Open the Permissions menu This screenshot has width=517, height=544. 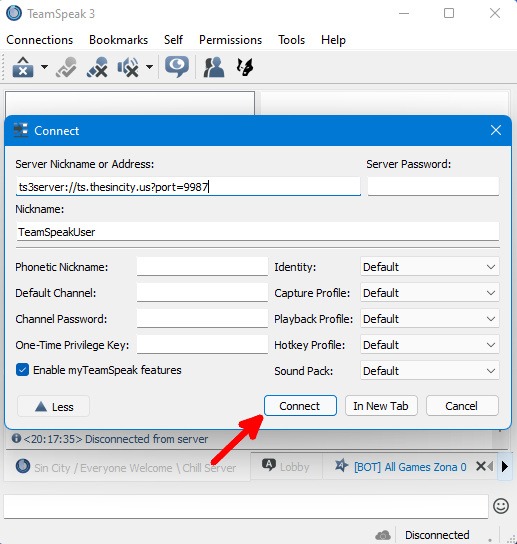click(230, 40)
